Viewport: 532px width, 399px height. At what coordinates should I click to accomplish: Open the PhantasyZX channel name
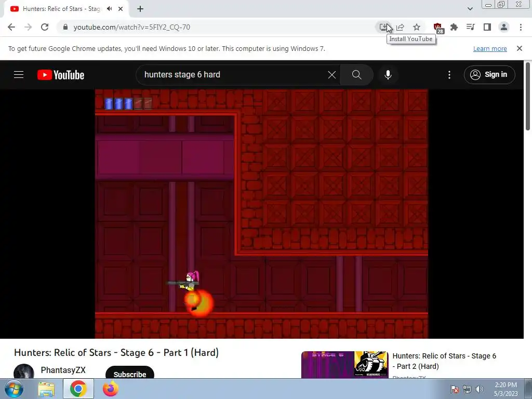pos(63,370)
